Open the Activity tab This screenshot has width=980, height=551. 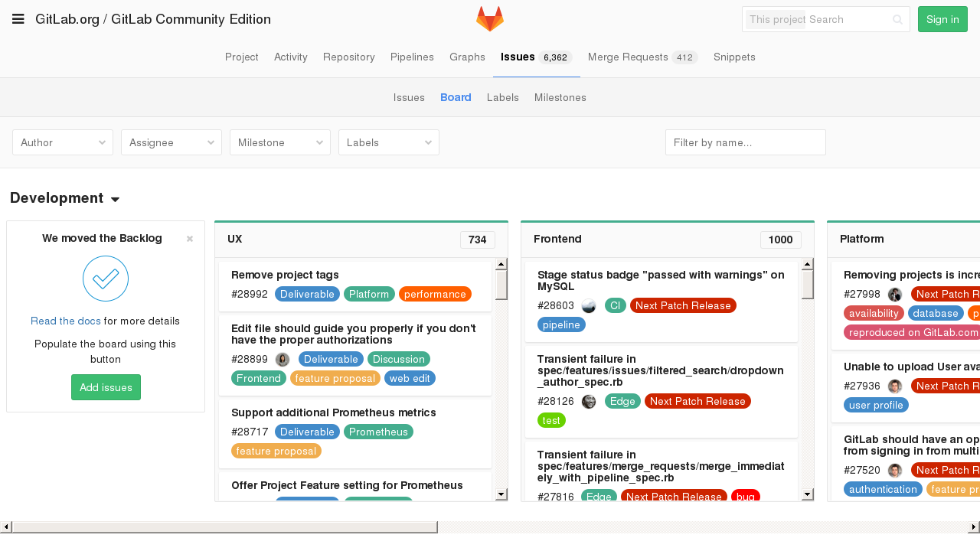(291, 57)
